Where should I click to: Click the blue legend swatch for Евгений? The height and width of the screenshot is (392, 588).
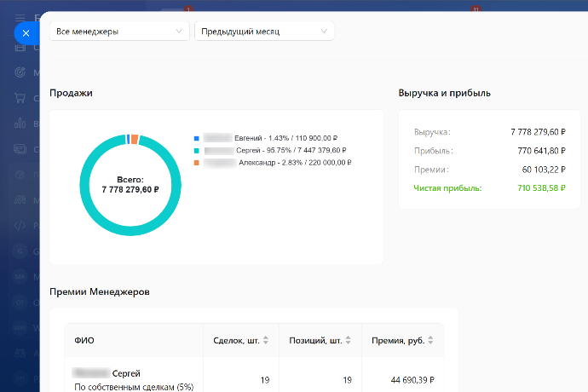(x=197, y=138)
